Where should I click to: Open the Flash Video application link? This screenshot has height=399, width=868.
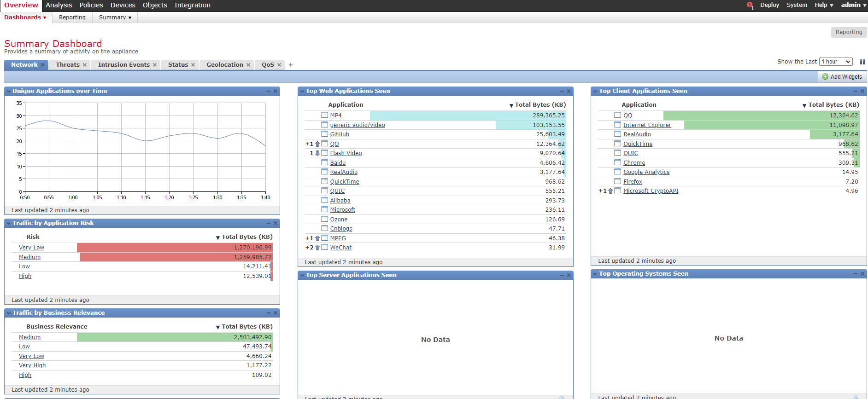346,153
